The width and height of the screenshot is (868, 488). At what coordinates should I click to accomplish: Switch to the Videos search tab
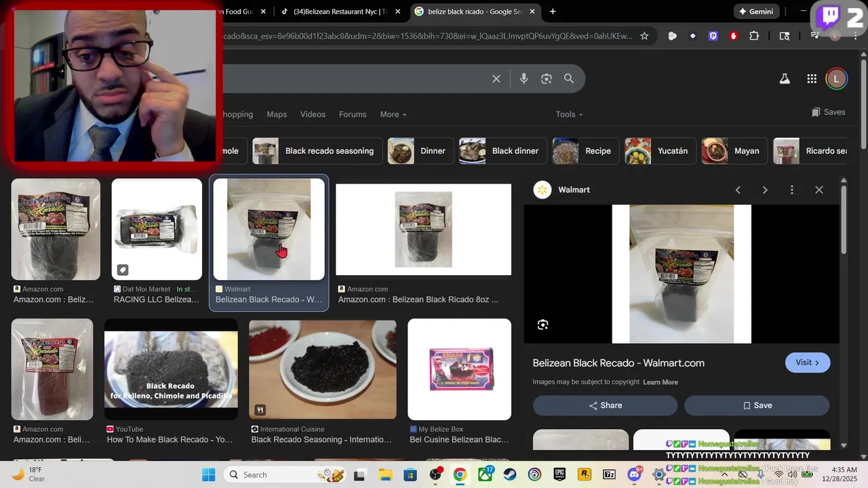pyautogui.click(x=313, y=115)
